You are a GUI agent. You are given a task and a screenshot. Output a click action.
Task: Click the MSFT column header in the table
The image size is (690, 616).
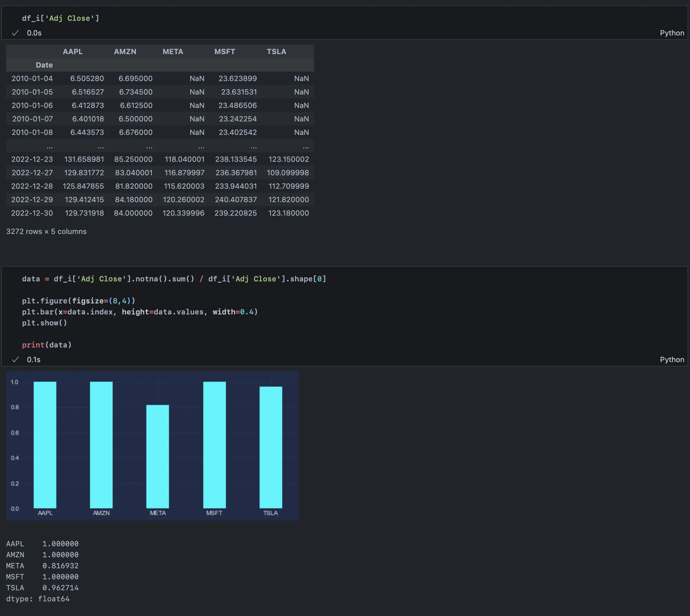(225, 51)
